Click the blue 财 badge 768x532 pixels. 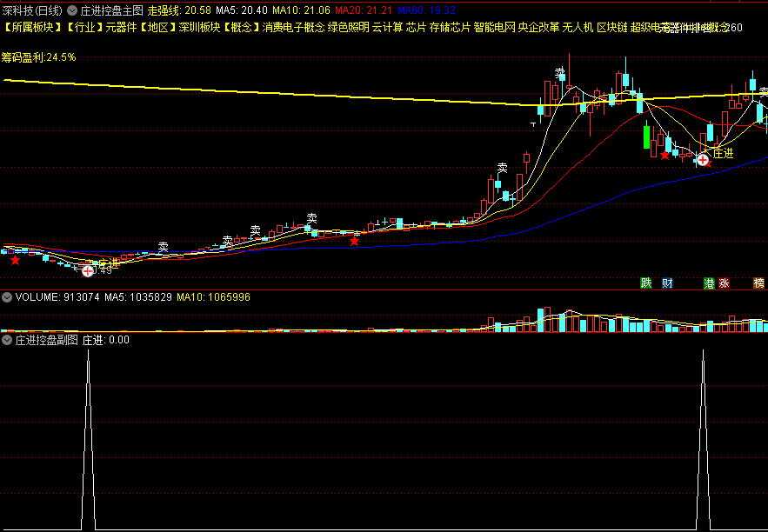667,283
